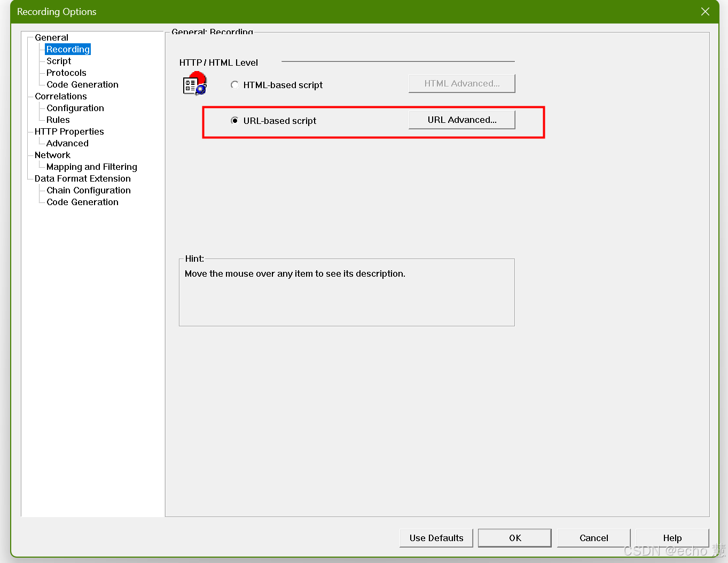
Task: Open the URL Advanced settings
Action: click(462, 120)
